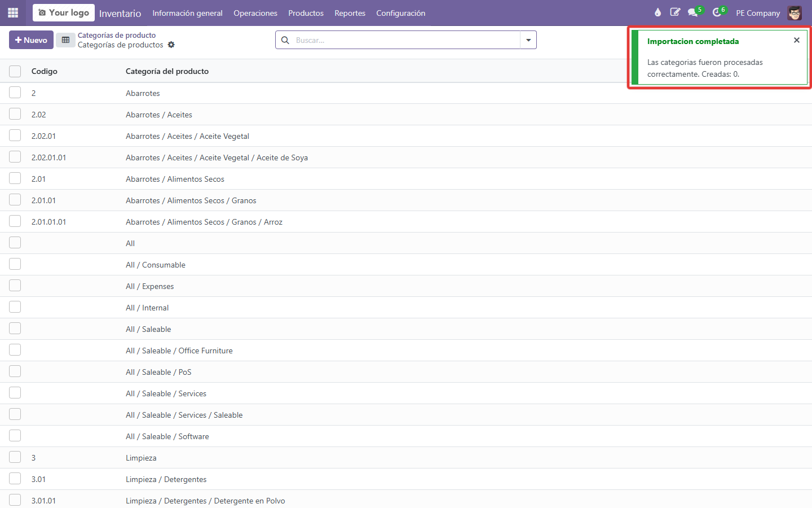
Task: Click the Your logo company image
Action: point(64,12)
